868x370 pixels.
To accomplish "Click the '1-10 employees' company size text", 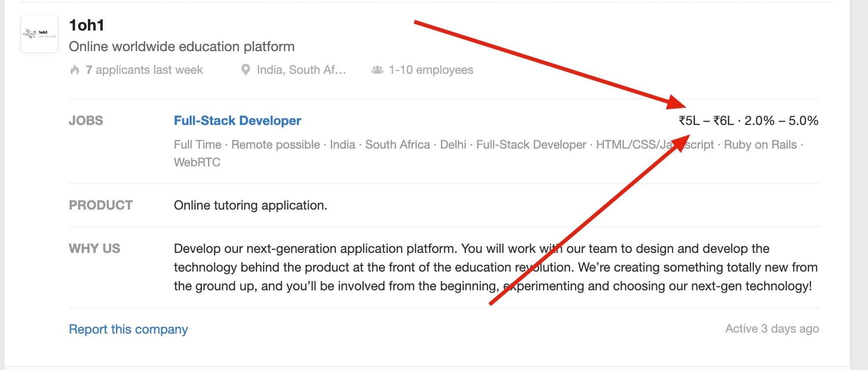I will coord(431,70).
